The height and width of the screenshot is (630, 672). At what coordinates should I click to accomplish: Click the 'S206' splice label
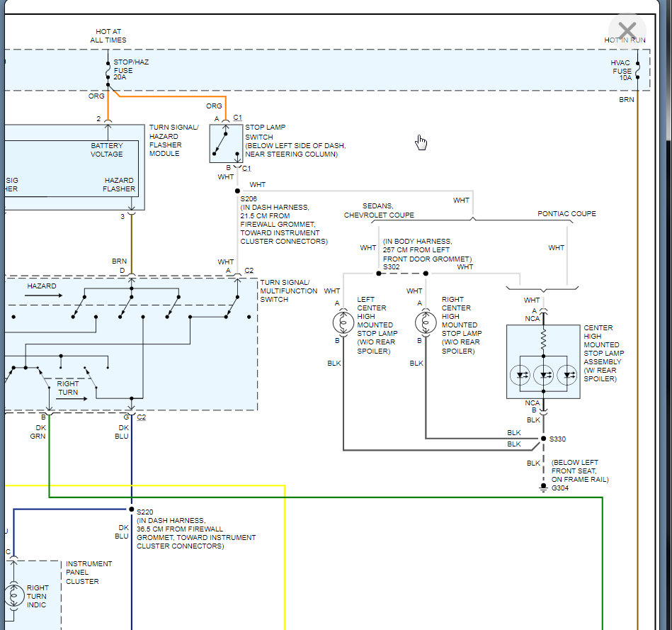coord(248,198)
